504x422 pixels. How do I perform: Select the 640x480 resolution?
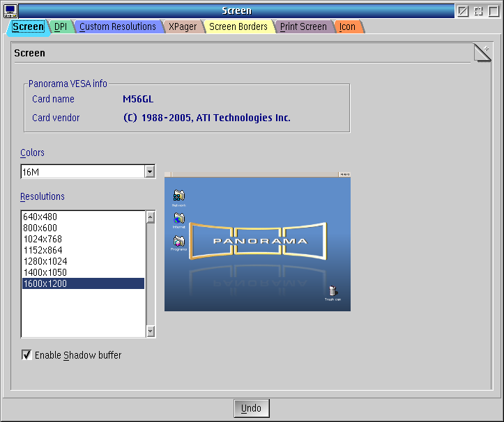83,217
